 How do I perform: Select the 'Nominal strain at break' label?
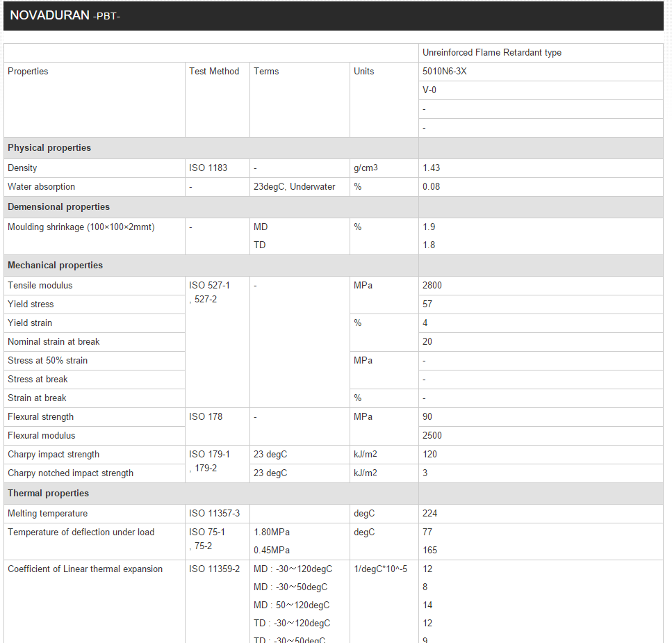54,341
